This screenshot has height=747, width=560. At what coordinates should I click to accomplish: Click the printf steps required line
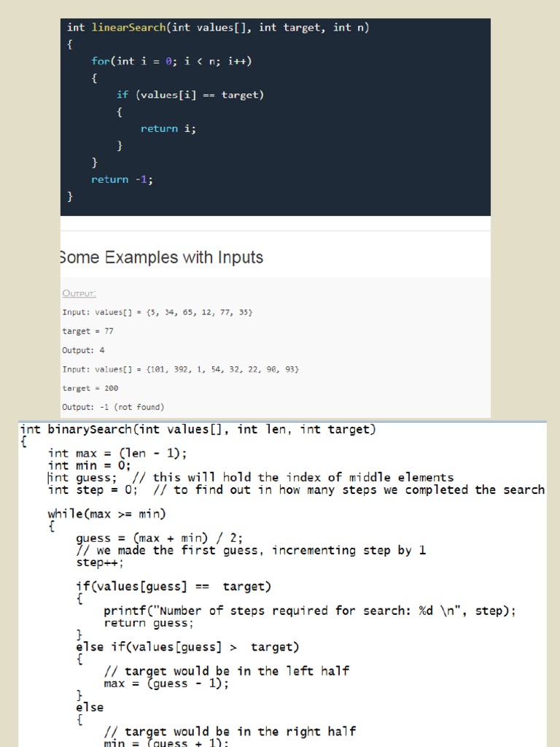tap(309, 611)
